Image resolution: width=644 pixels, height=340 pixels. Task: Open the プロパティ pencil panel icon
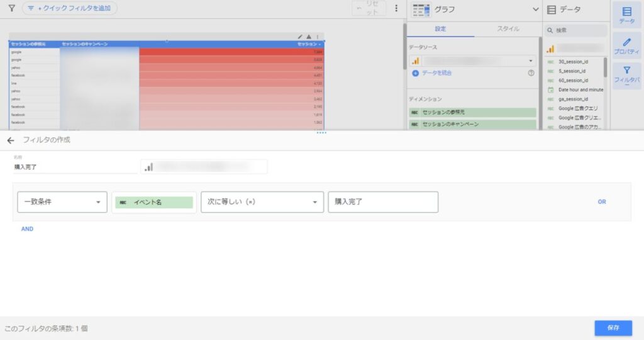pyautogui.click(x=626, y=47)
